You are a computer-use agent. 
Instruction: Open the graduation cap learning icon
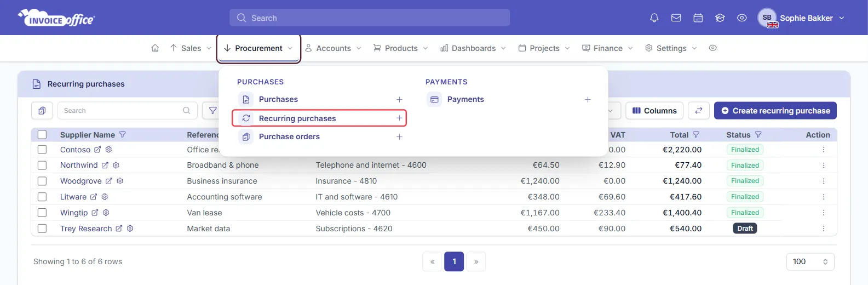coord(720,18)
